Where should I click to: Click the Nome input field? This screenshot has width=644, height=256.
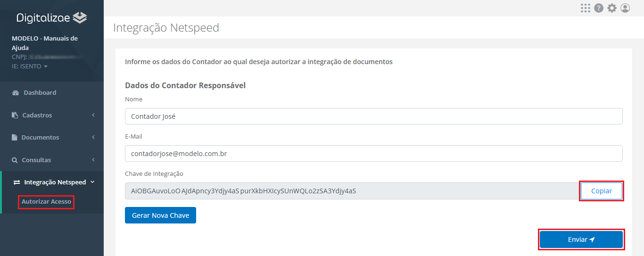[374, 116]
